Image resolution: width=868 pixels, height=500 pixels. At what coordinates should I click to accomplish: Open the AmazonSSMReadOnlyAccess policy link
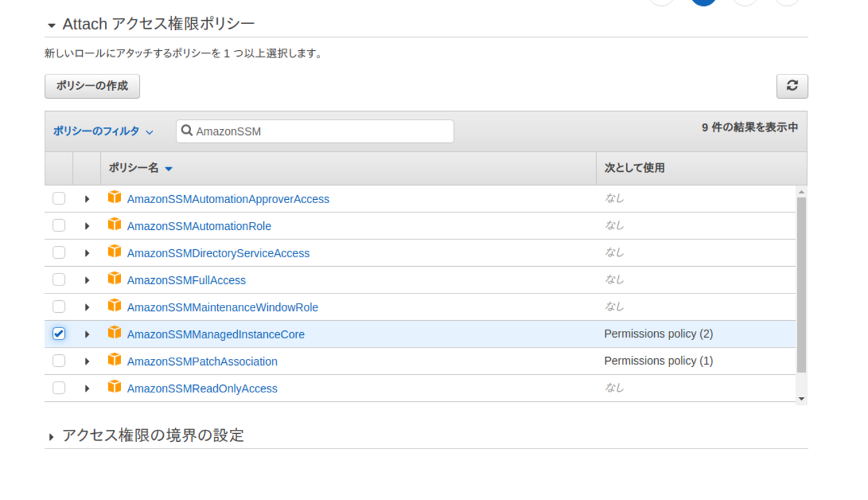click(x=202, y=388)
